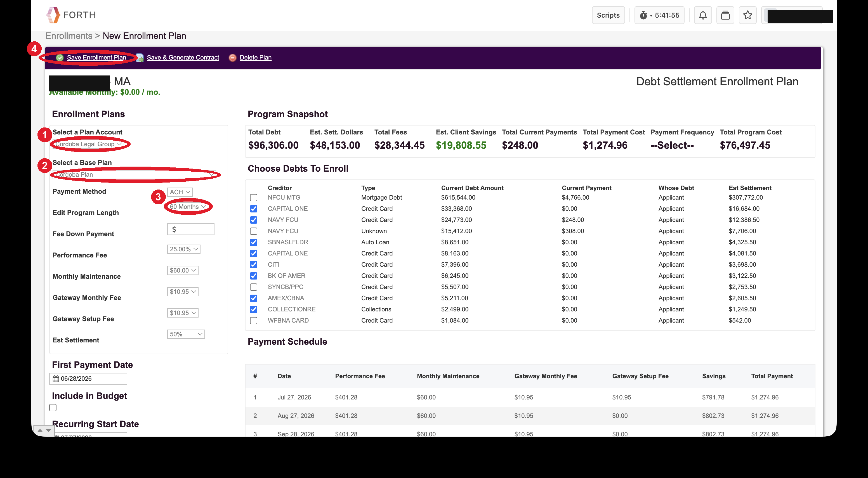Click the red Delete Plan icon
The image size is (868, 478).
pyautogui.click(x=232, y=58)
